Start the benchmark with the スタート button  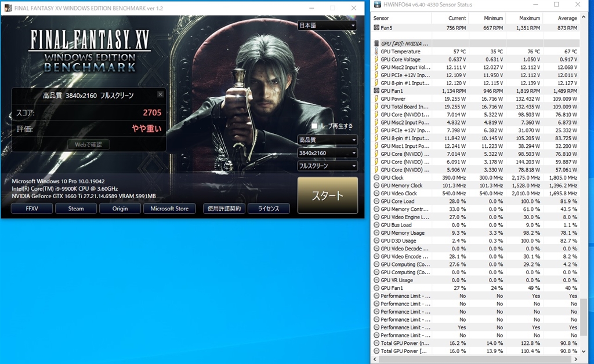pos(328,195)
